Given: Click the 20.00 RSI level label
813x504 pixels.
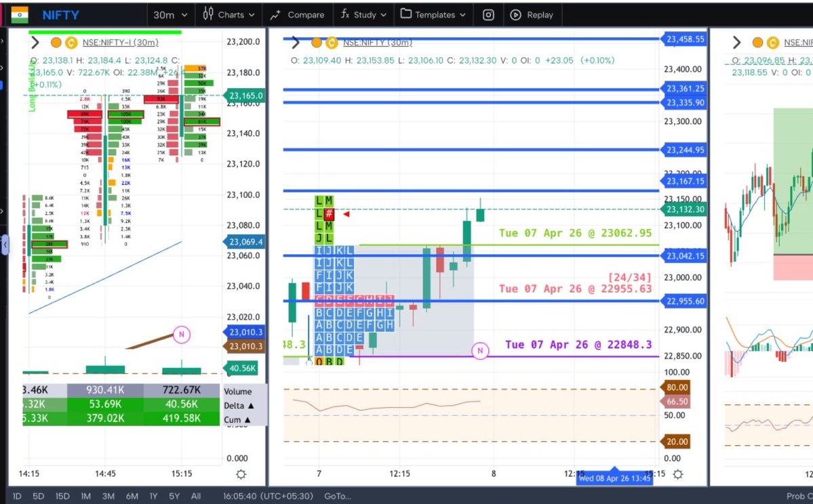Looking at the screenshot, I should (675, 442).
